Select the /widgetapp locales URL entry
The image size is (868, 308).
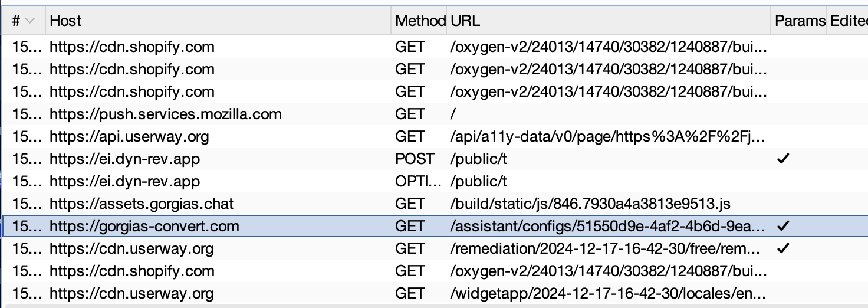(609, 294)
